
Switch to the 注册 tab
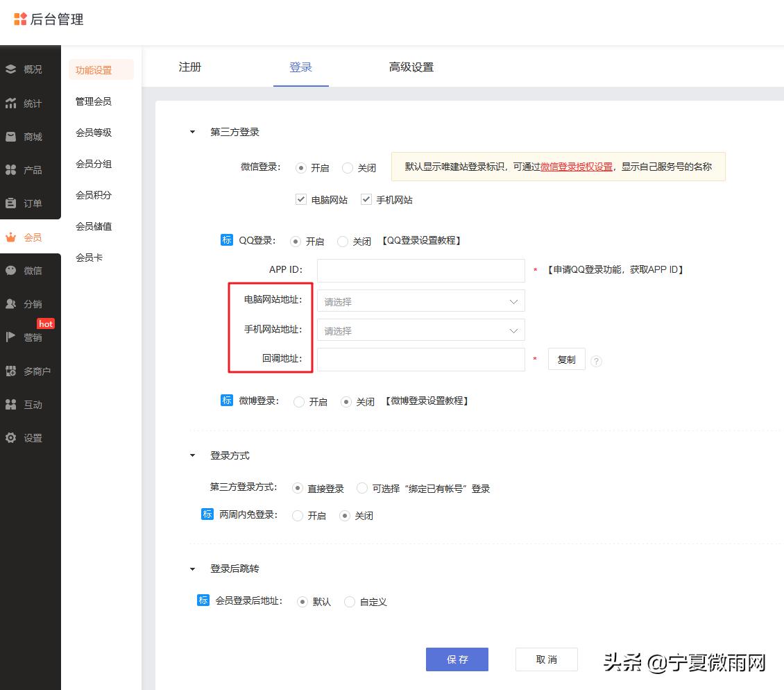190,67
